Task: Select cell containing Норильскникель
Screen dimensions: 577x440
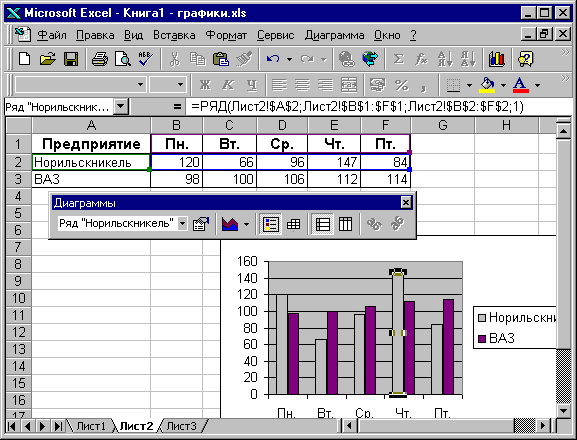Action: [91, 162]
